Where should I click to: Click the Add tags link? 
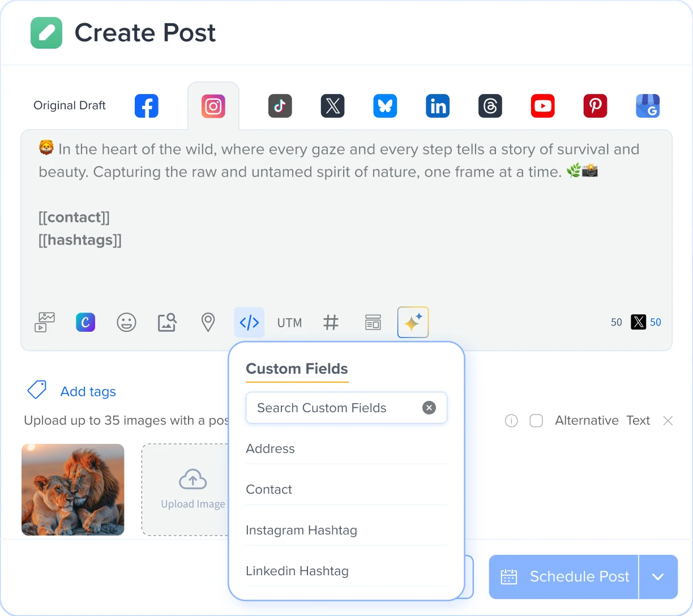(x=88, y=391)
